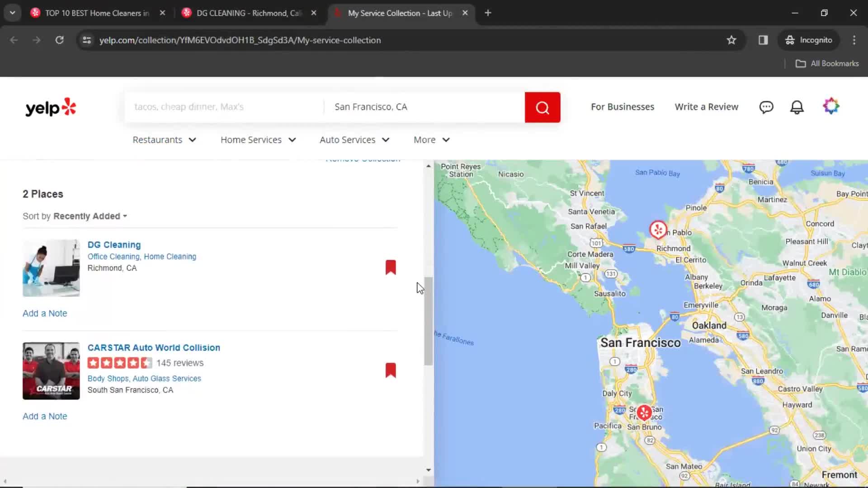Click the Yelp logo
868x488 pixels.
[51, 108]
